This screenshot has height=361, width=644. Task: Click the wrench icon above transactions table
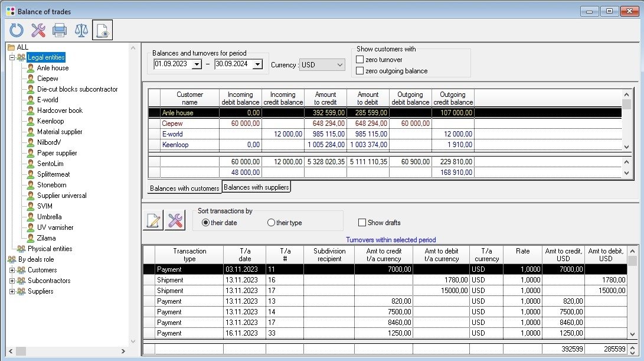pos(175,221)
